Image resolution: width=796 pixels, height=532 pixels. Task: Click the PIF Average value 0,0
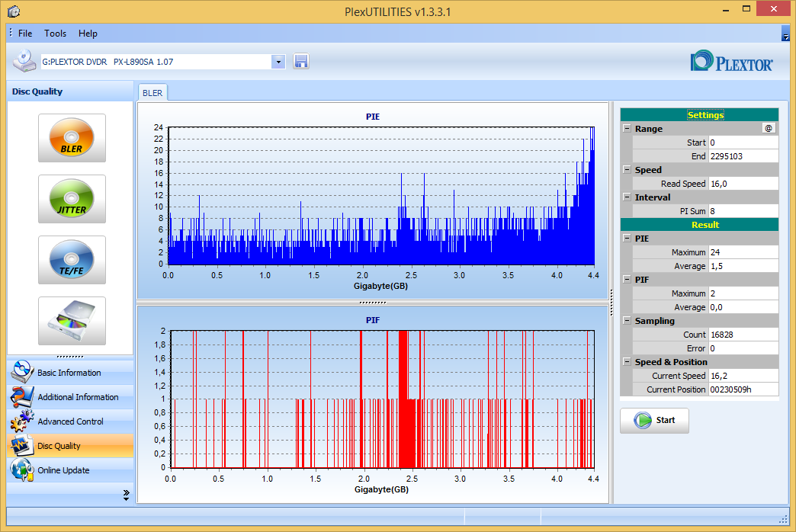pyautogui.click(x=743, y=307)
